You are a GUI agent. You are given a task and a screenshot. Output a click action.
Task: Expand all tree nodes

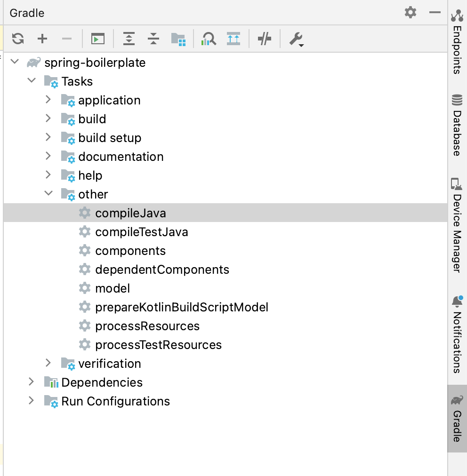129,39
